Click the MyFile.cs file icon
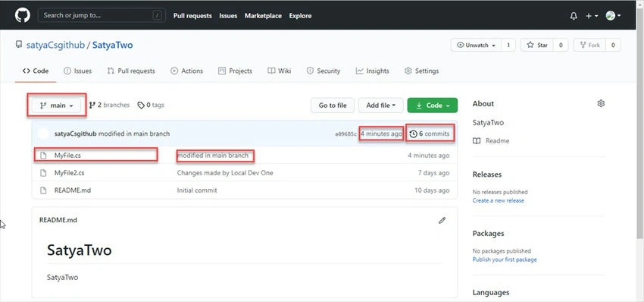This screenshot has height=302, width=644. pos(43,156)
